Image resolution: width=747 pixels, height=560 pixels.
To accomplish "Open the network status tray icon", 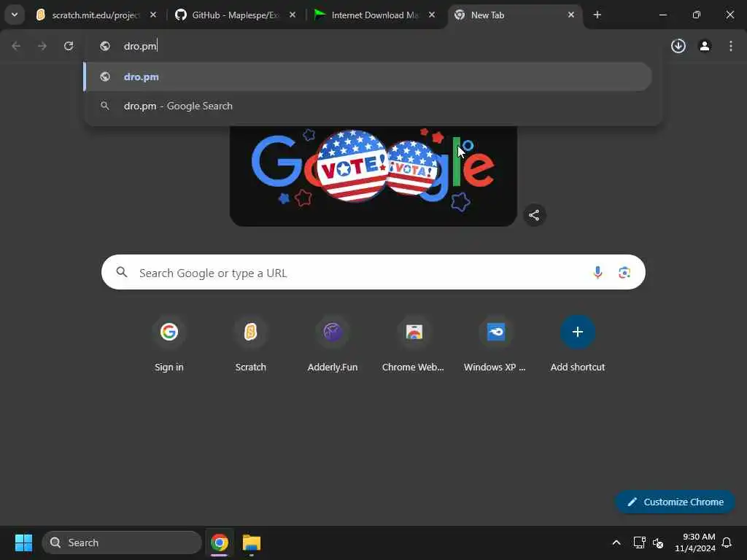I will click(639, 542).
